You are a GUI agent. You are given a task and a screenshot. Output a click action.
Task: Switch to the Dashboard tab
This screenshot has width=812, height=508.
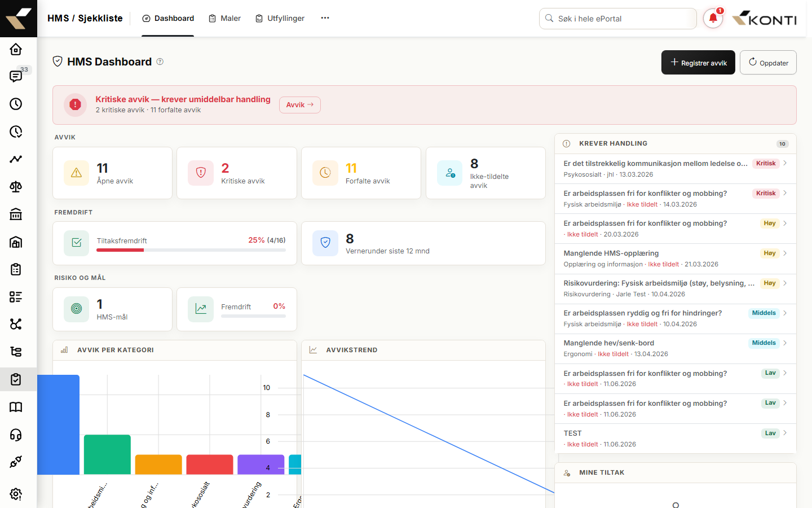pos(168,18)
